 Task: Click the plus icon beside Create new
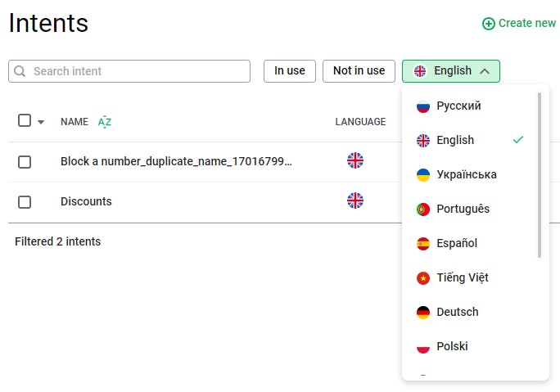[489, 24]
